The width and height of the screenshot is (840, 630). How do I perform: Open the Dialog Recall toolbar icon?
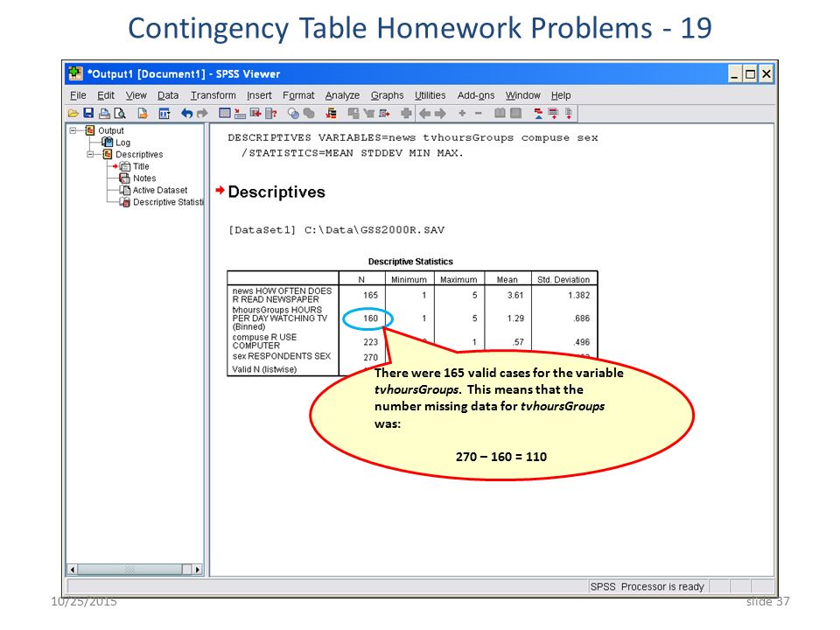(x=164, y=113)
